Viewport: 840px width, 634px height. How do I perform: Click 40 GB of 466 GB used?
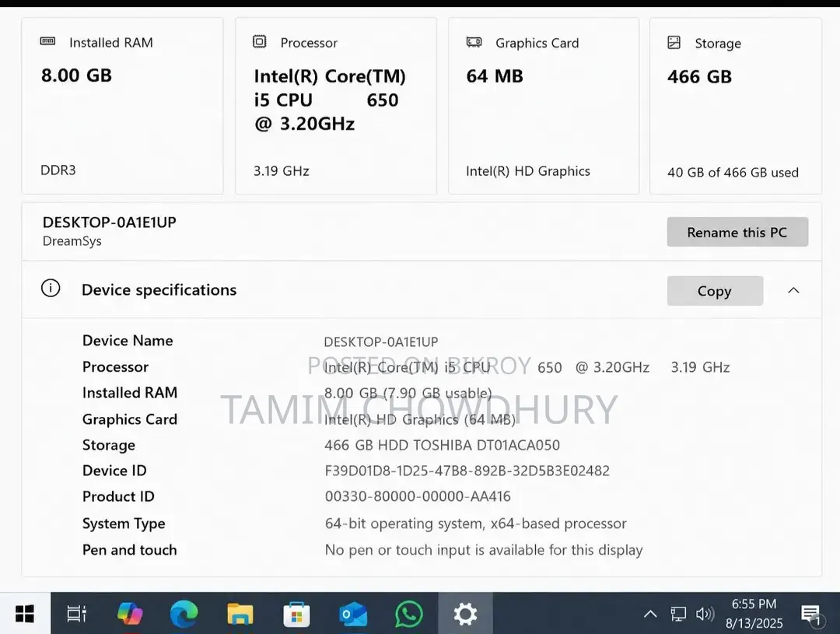click(x=733, y=173)
